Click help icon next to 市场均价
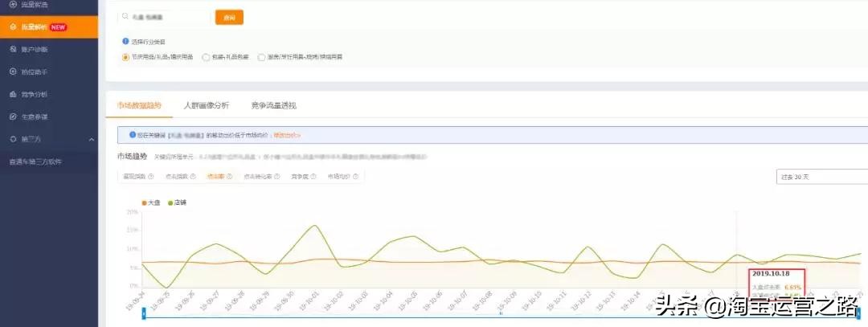Image resolution: width=868 pixels, height=327 pixels. pos(355,177)
